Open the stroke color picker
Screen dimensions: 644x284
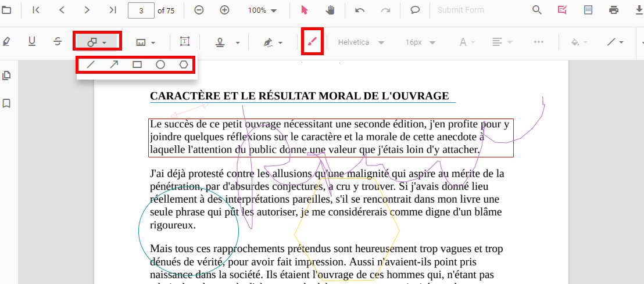pos(616,42)
